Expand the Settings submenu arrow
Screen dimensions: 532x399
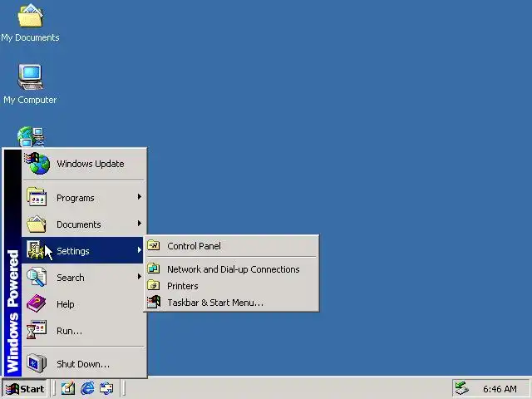point(139,250)
